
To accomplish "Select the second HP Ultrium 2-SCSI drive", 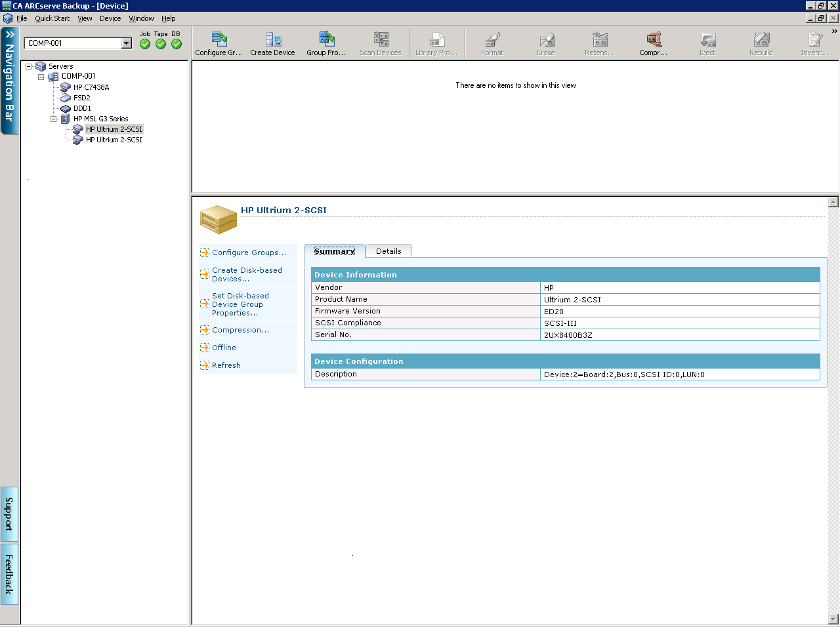I will tap(114, 140).
